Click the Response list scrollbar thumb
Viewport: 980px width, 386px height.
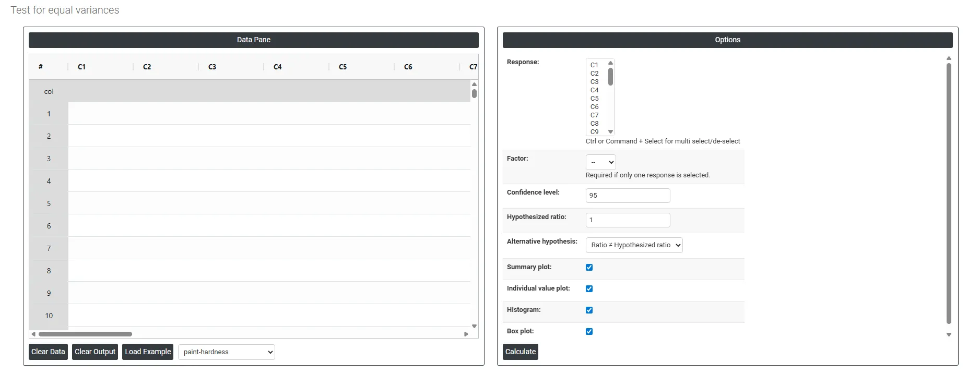610,76
